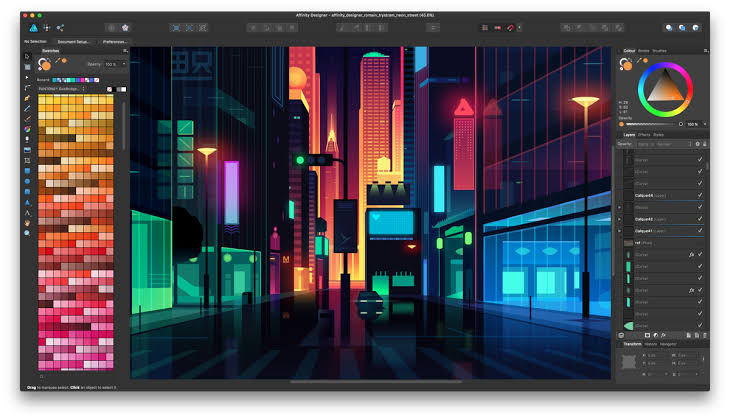Screen dimensions: 730x420
Task: Switch to the Pixel persona icon
Action: [47, 28]
